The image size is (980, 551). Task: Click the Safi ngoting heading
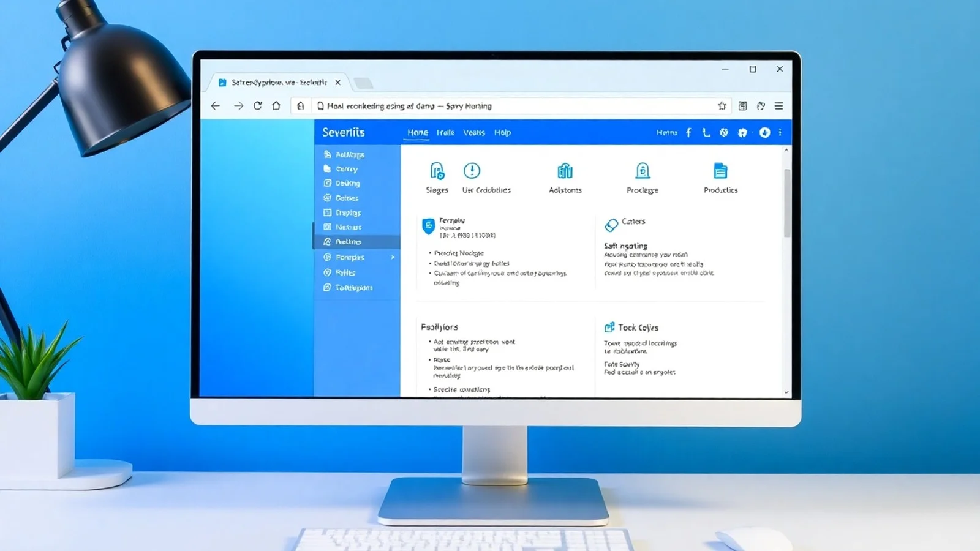coord(625,246)
